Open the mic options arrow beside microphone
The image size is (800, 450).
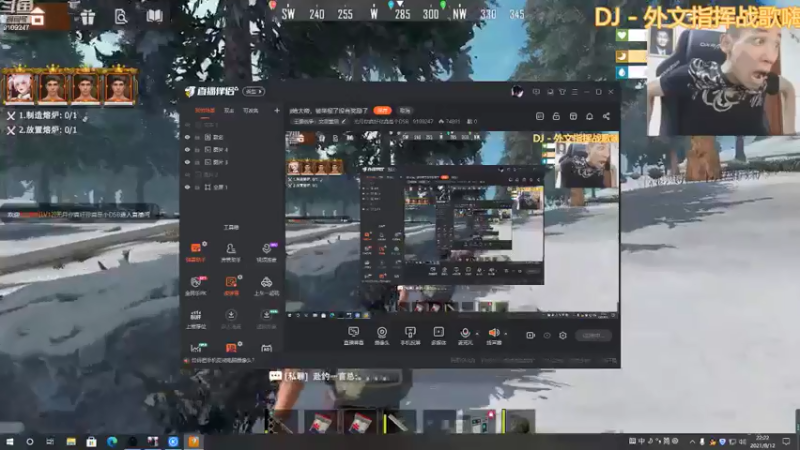click(x=477, y=334)
